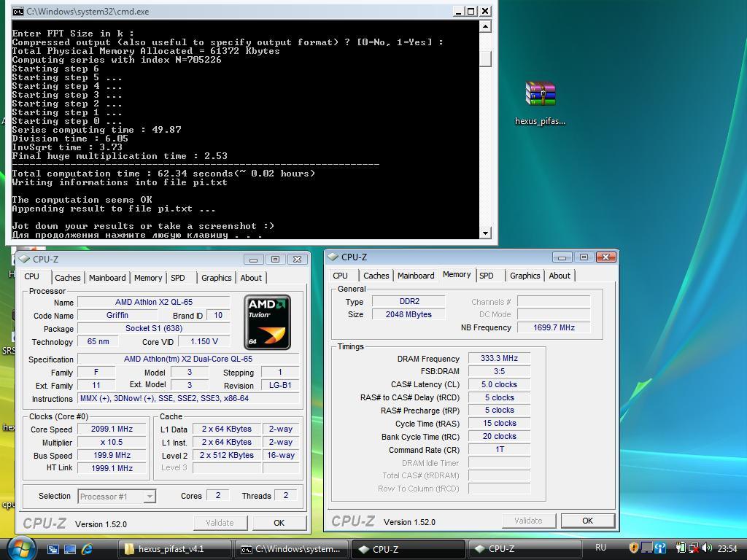Activate first CPU-Z taskbar button
747x560 pixels.
click(408, 549)
